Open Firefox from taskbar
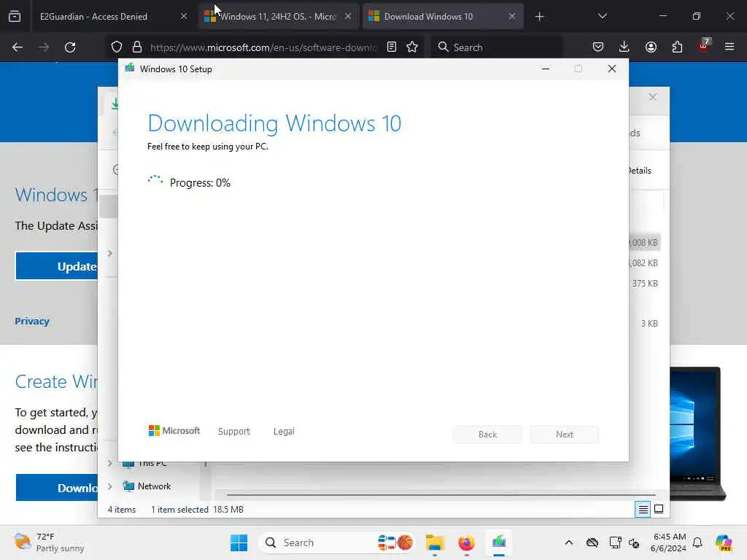 pos(466,542)
